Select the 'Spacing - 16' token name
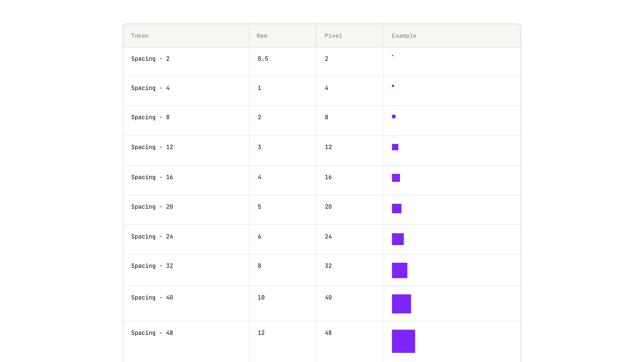The width and height of the screenshot is (644, 362). coord(152,177)
